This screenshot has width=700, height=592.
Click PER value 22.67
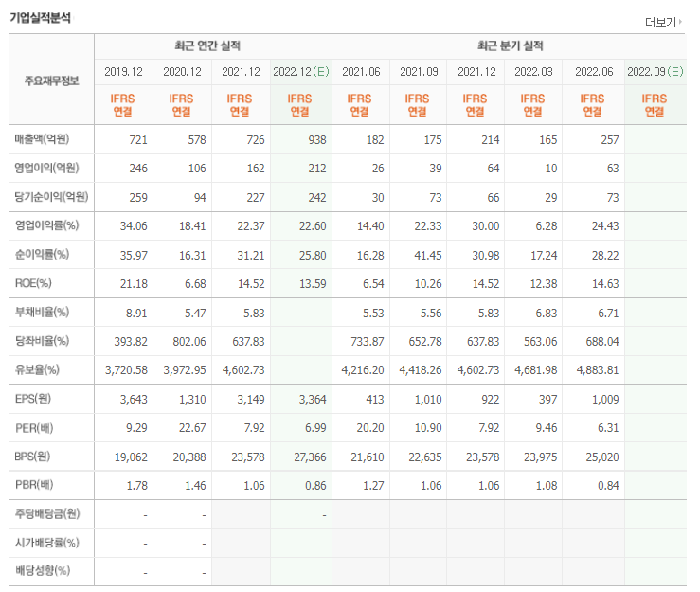coord(192,428)
